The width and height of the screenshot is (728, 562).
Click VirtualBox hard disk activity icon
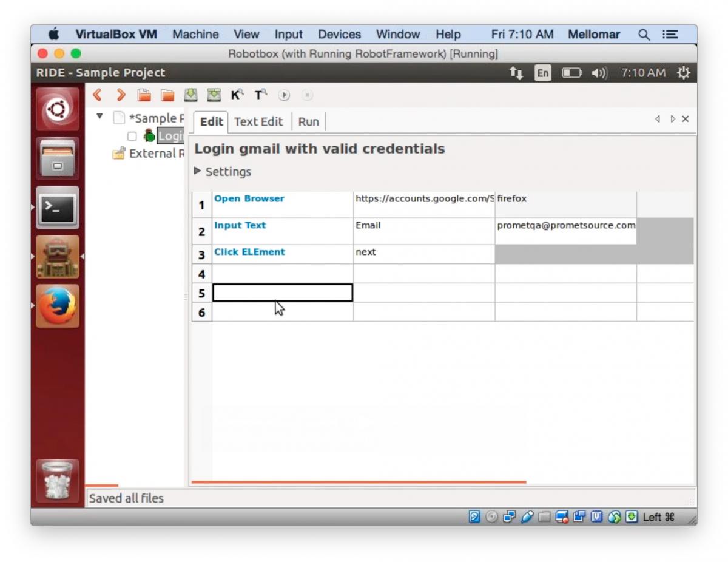pos(474,516)
